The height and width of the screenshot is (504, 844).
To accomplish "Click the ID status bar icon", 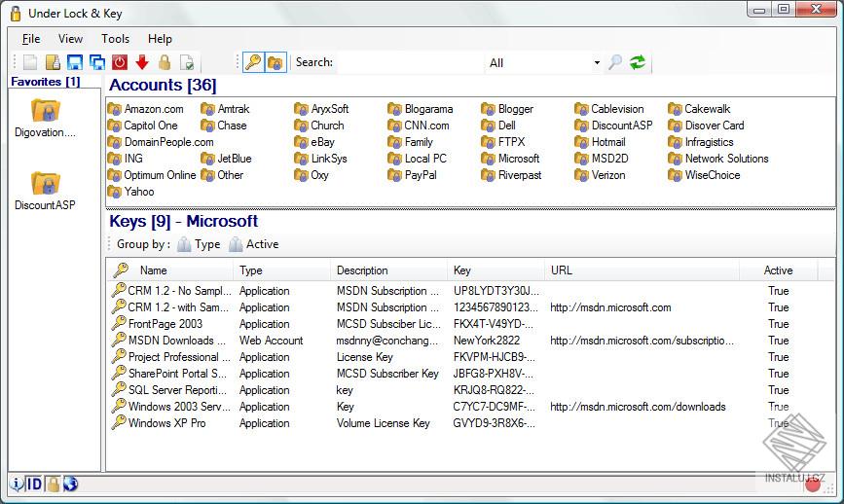I will [x=34, y=485].
